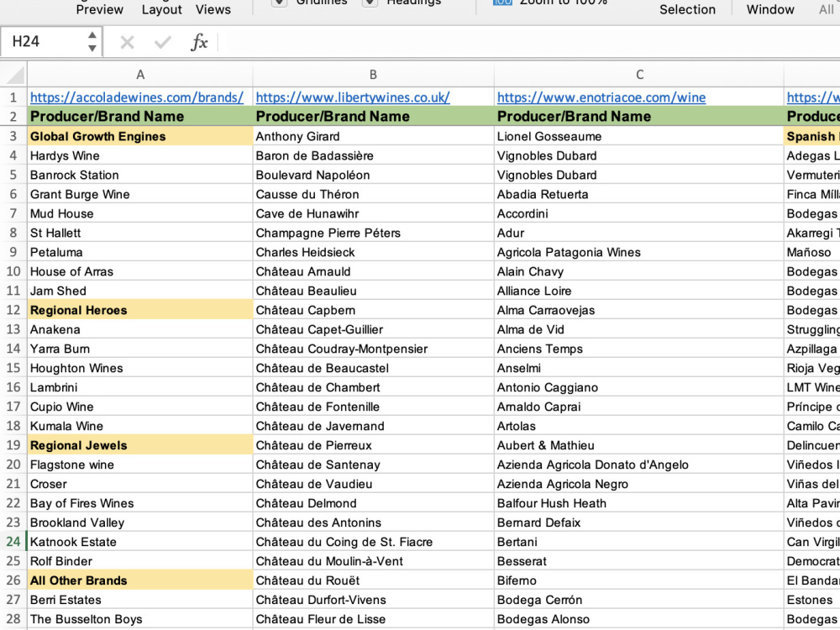Select the Lionel Gosseaume cell
Image resolution: width=840 pixels, height=630 pixels.
click(639, 136)
